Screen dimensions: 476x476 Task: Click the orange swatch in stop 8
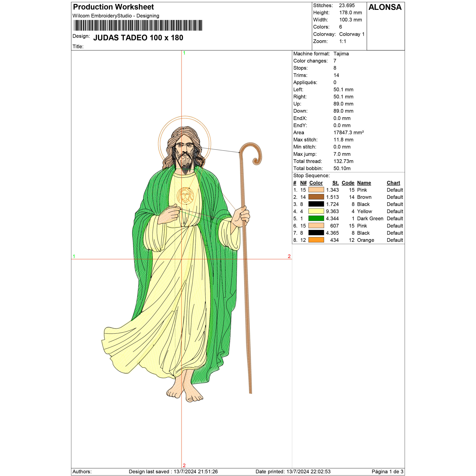316,240
